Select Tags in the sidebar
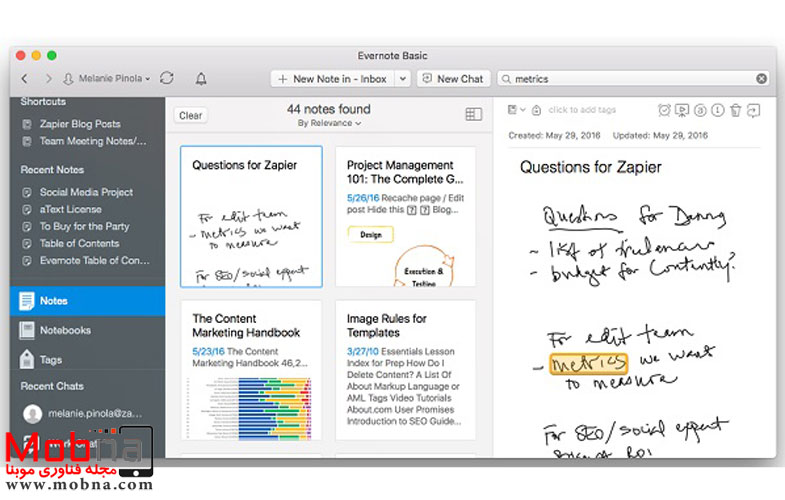The image size is (785, 500). click(x=52, y=359)
